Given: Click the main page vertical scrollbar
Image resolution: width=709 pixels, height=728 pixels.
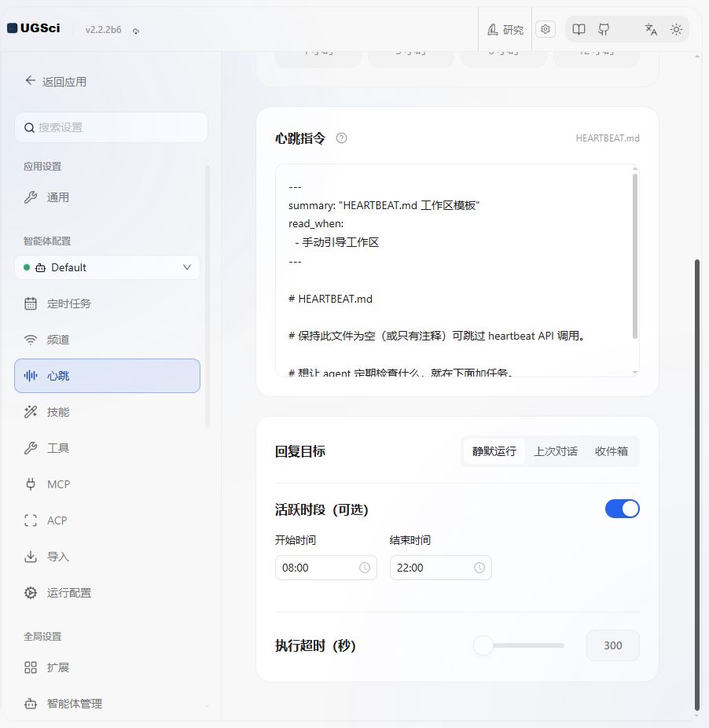Looking at the screenshot, I should [x=697, y=485].
